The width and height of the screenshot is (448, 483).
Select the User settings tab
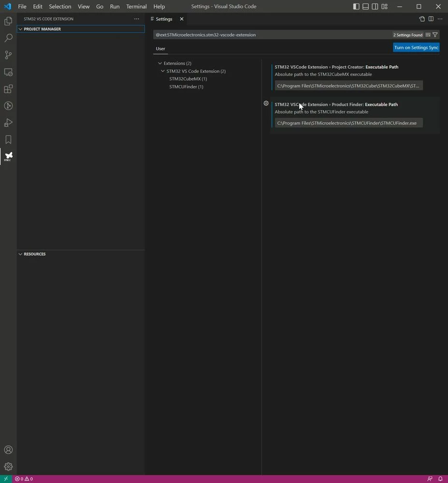pyautogui.click(x=160, y=49)
